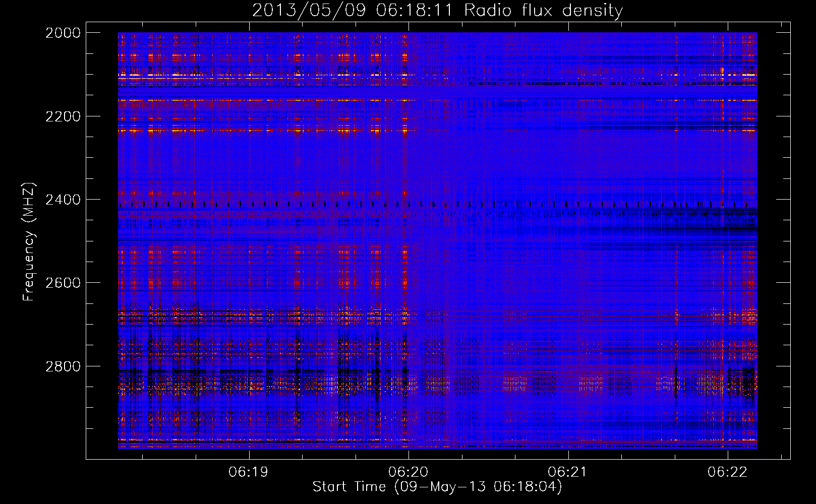Click the 06:21 time axis label

click(568, 472)
